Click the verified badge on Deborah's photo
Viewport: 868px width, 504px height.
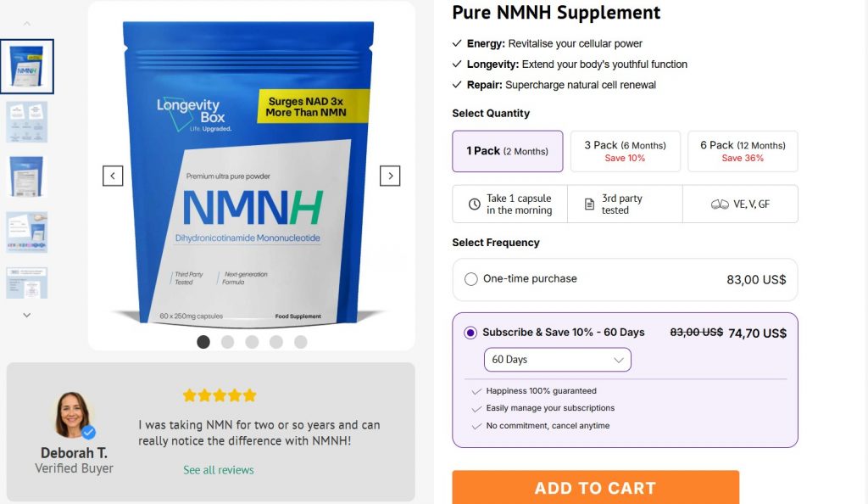[x=88, y=432]
